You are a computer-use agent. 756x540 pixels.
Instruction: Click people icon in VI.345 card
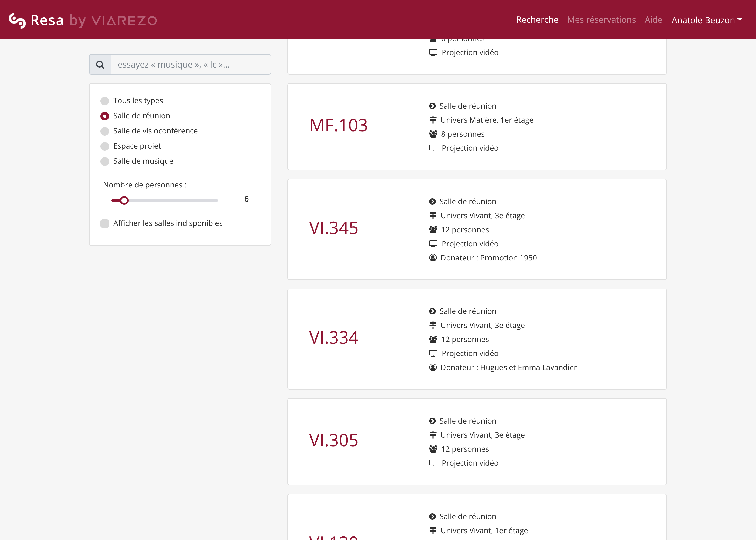pyautogui.click(x=433, y=230)
